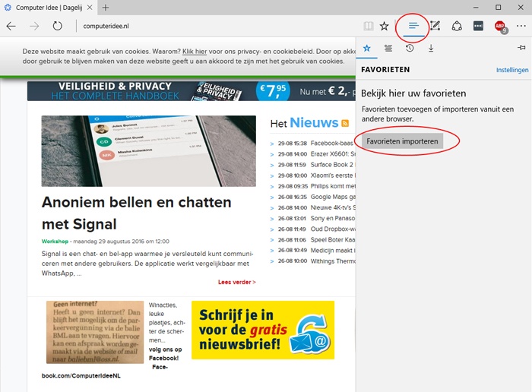
Task: Select the Computer Idee browser tab
Action: 49,8
